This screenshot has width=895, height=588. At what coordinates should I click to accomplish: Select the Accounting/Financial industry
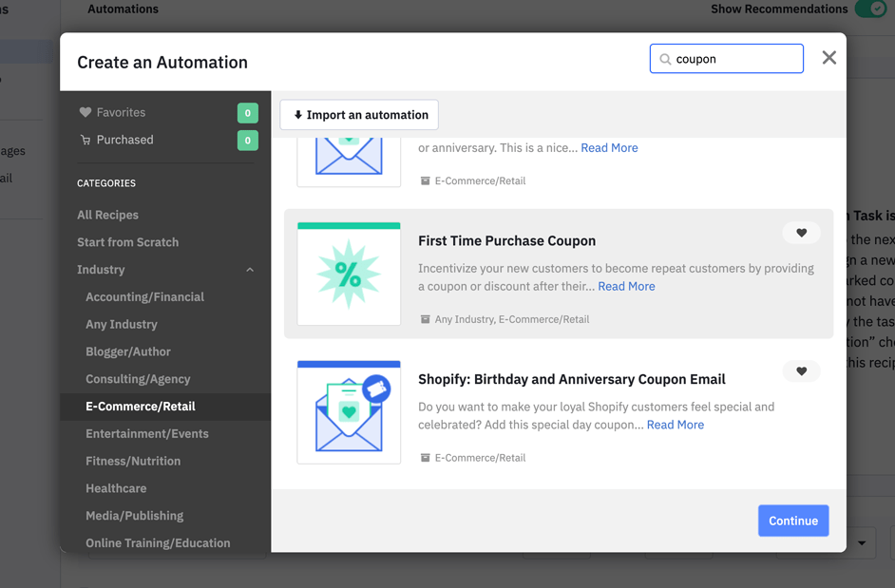tap(144, 296)
